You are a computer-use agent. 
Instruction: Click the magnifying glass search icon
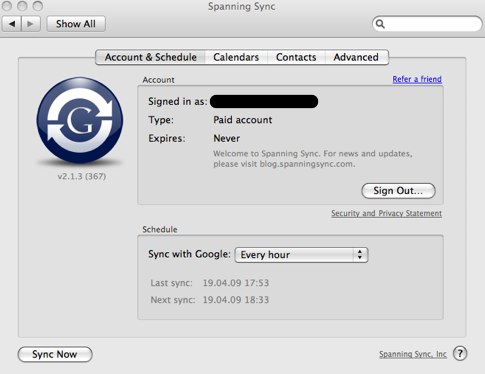click(x=380, y=24)
